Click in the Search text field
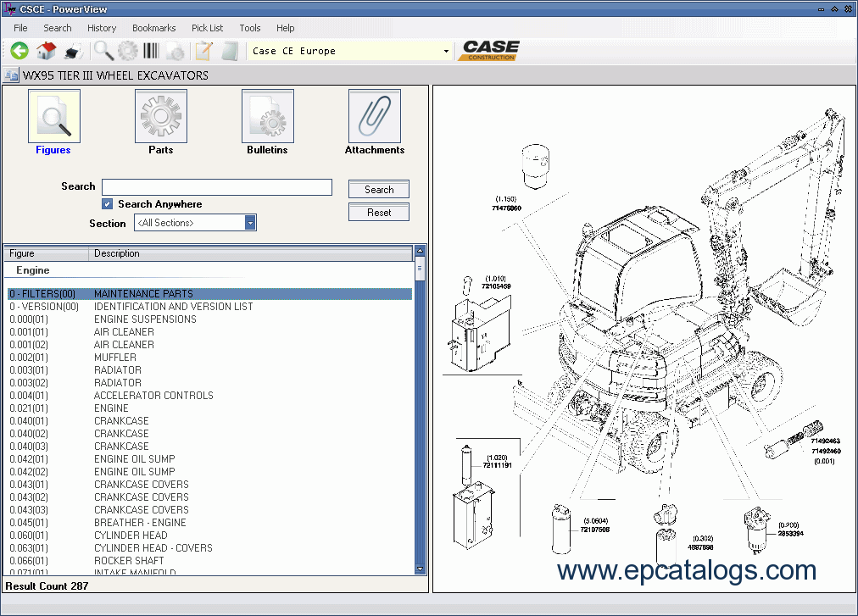The width and height of the screenshot is (858, 616). (x=217, y=187)
